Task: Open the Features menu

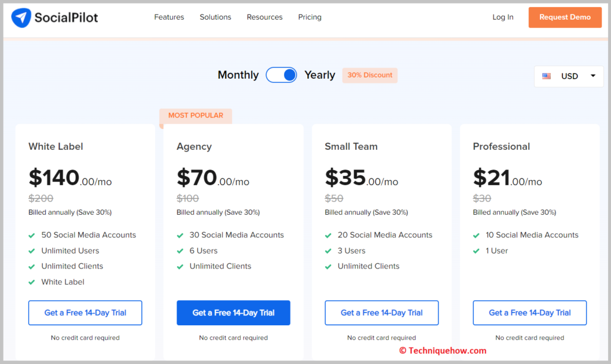Action: [x=169, y=17]
